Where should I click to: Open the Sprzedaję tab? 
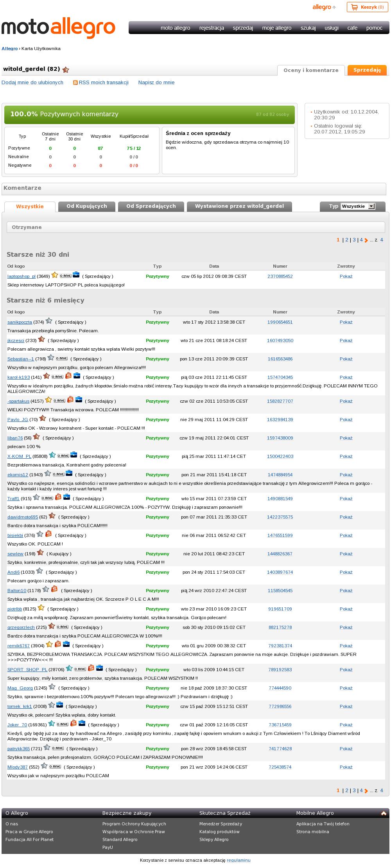[367, 70]
